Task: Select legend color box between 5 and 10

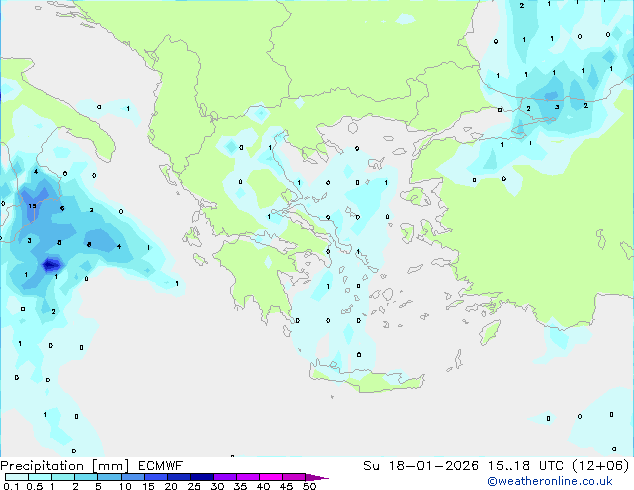Action: (109, 477)
